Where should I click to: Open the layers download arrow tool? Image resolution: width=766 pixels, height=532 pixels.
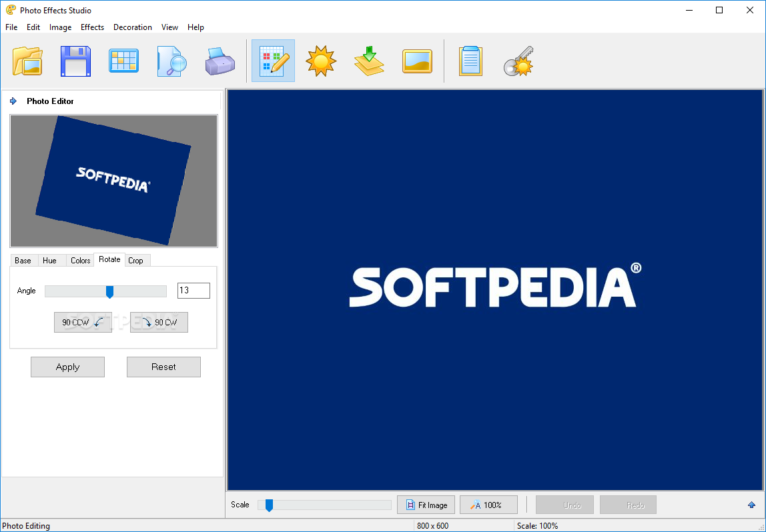click(x=370, y=61)
